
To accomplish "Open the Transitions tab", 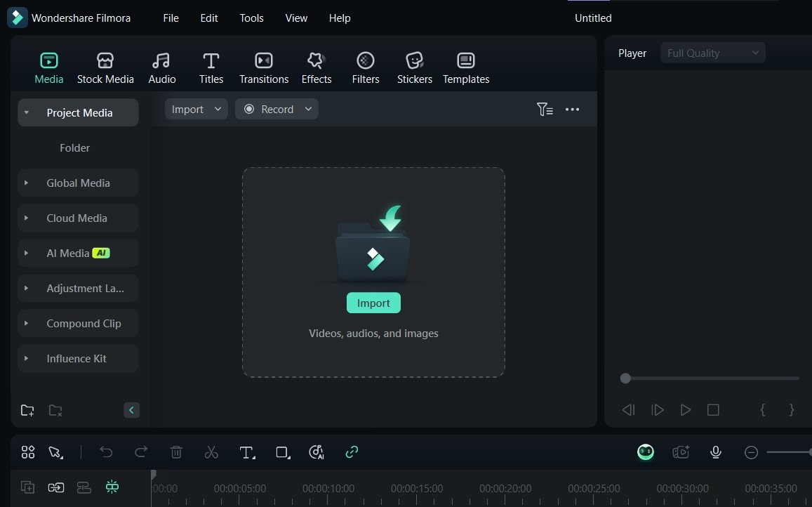I will pyautogui.click(x=264, y=68).
